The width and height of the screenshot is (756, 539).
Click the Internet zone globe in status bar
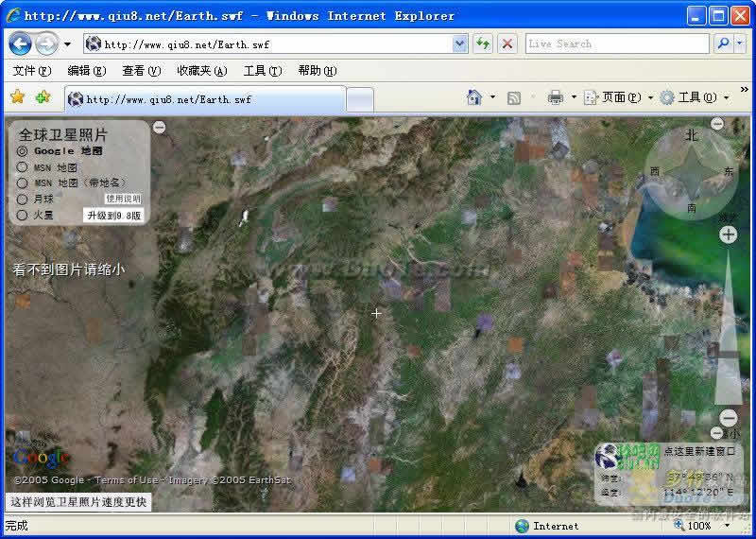click(x=522, y=526)
